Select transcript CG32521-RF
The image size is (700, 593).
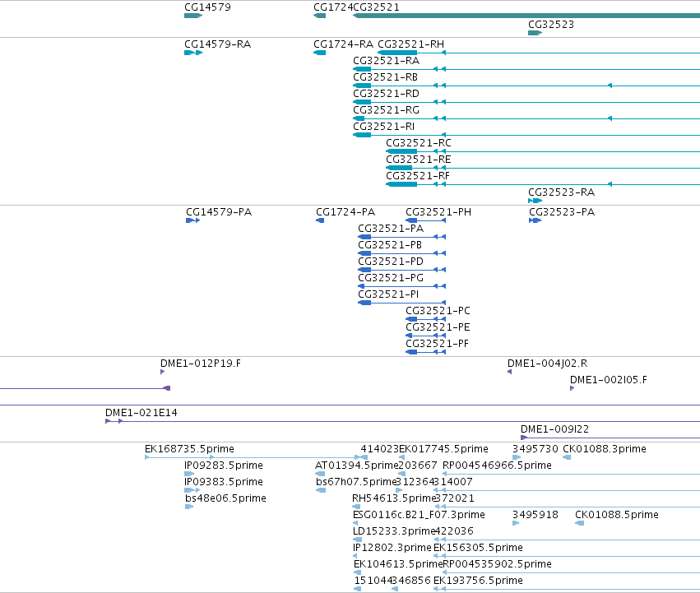[x=418, y=176]
